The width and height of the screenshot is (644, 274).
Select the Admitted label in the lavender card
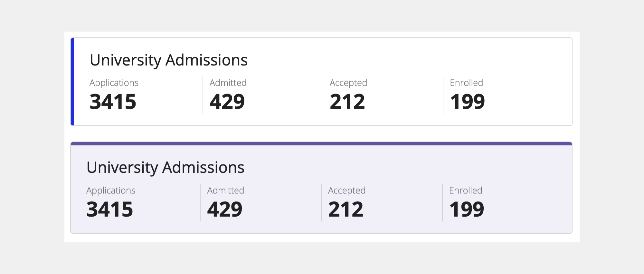point(225,191)
